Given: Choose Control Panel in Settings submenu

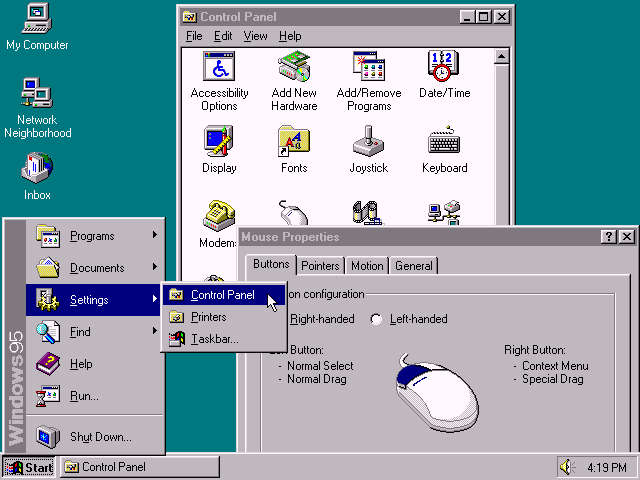Looking at the screenshot, I should (x=224, y=295).
